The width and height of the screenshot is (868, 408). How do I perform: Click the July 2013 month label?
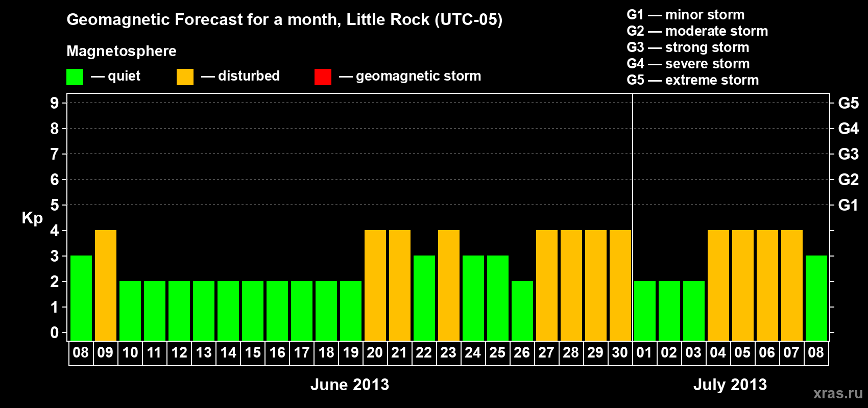point(730,385)
